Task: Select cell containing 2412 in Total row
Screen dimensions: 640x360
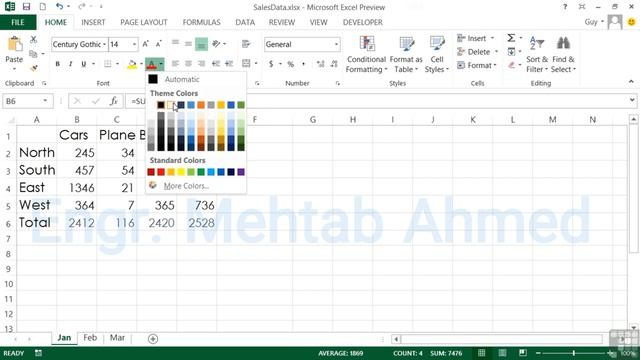Action: tap(76, 223)
